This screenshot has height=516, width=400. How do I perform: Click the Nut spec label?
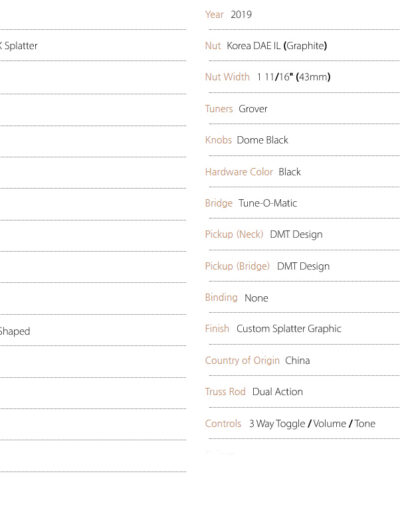coord(213,46)
